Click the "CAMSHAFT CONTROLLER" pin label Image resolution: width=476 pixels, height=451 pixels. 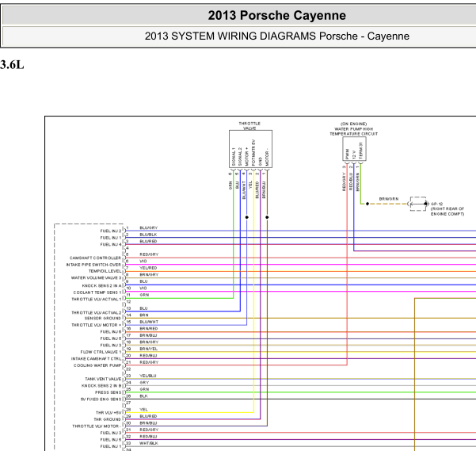[95, 258]
